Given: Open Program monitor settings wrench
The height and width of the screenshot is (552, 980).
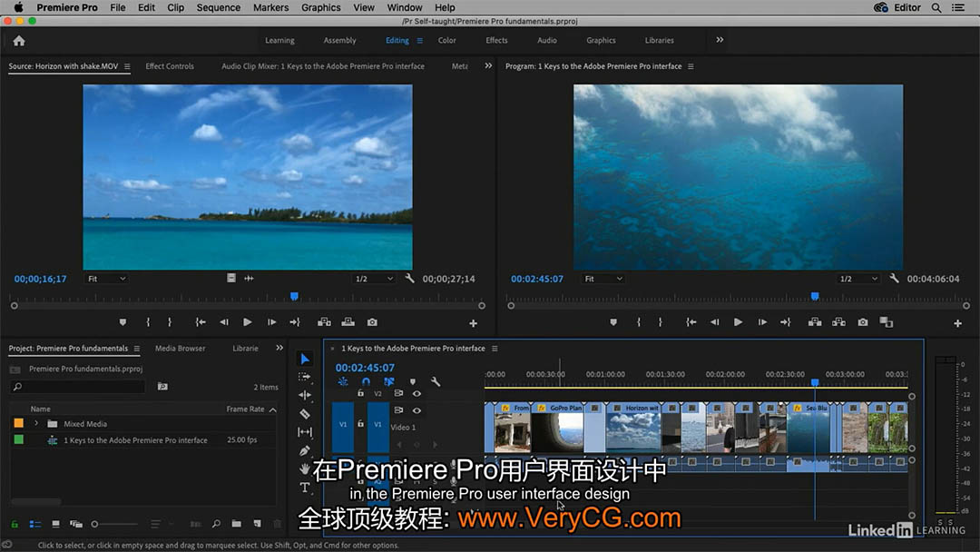Looking at the screenshot, I should point(895,278).
